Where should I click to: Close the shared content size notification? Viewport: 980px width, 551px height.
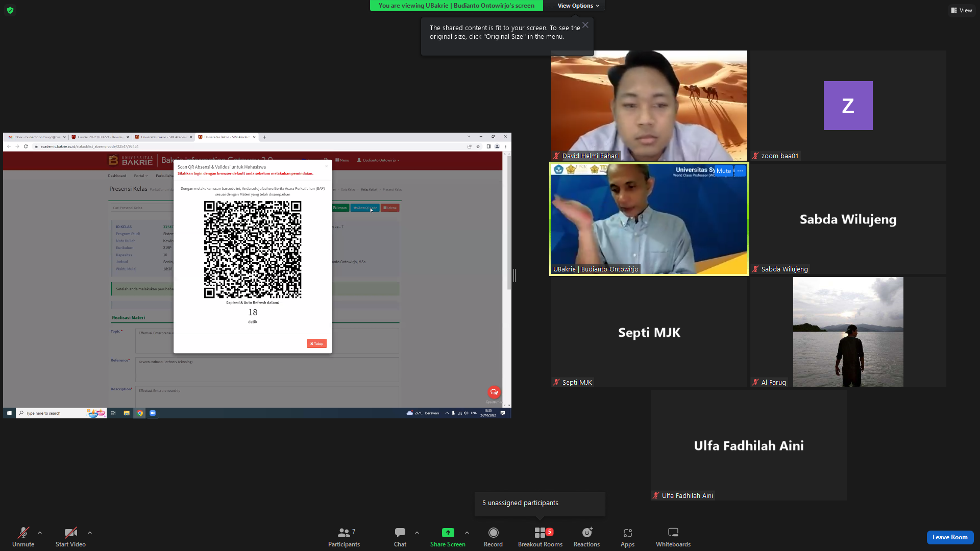(585, 25)
